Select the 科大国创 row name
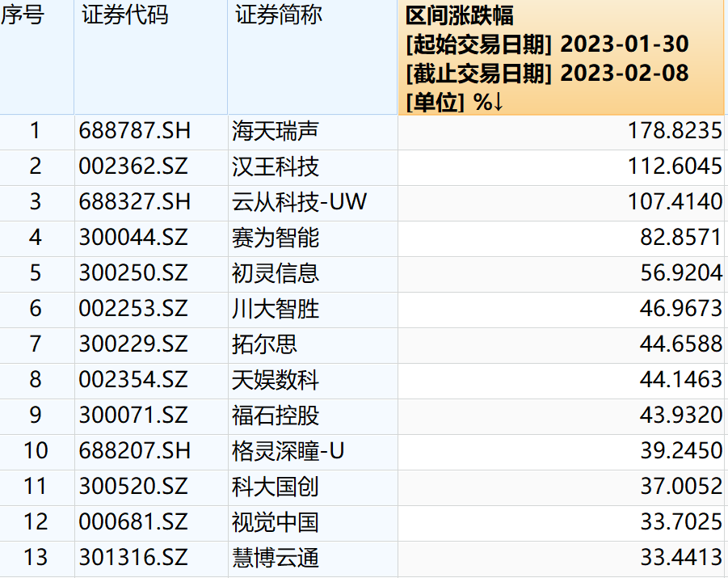 point(276,487)
